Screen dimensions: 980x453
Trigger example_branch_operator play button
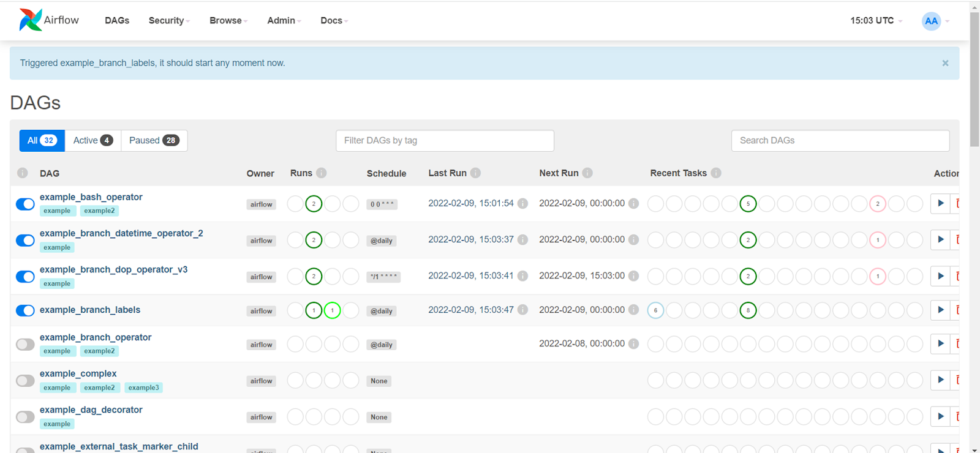tap(940, 343)
